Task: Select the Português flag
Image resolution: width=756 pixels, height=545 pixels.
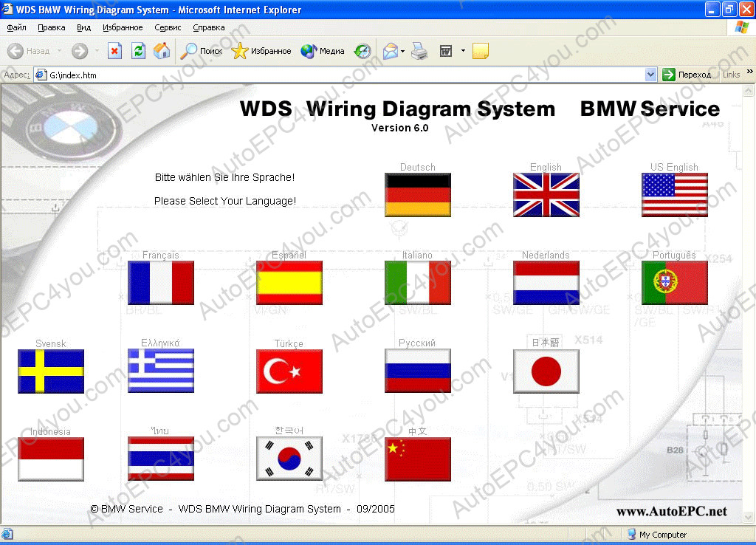Action: [x=674, y=283]
